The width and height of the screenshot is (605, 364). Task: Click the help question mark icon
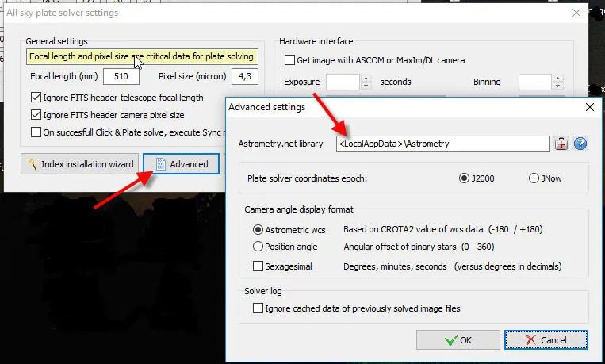point(580,144)
